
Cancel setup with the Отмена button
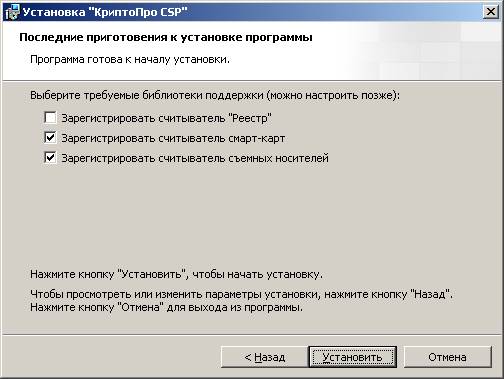coord(447,357)
